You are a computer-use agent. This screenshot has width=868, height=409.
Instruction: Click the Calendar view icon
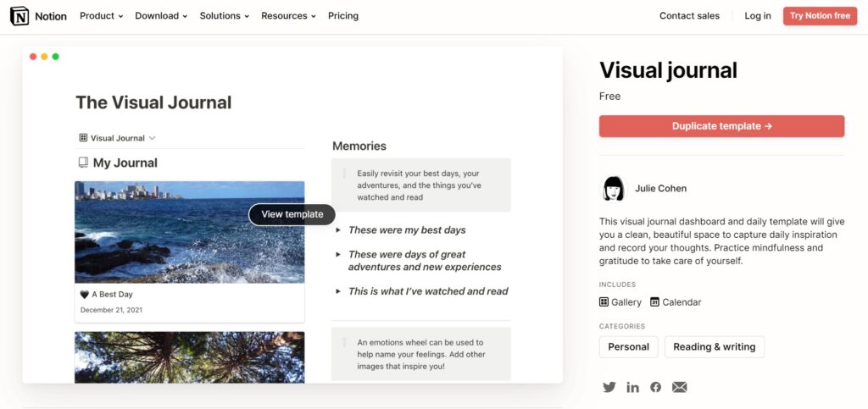pos(654,301)
